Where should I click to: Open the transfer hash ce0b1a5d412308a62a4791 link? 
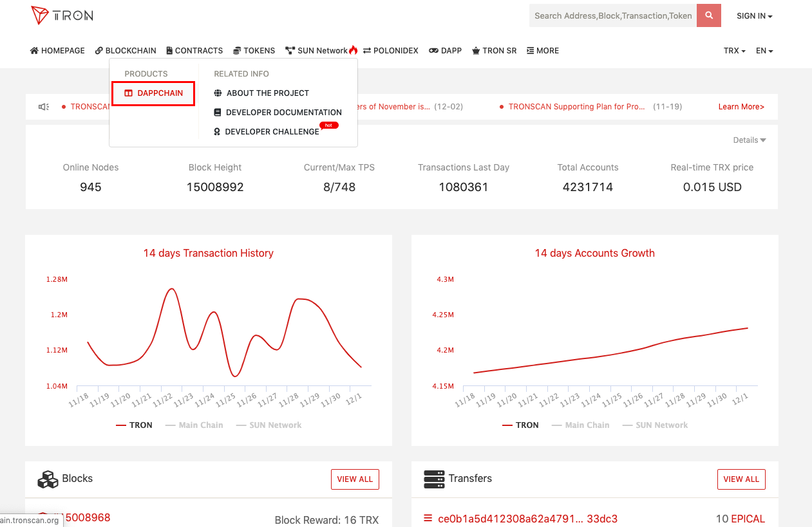[527, 519]
